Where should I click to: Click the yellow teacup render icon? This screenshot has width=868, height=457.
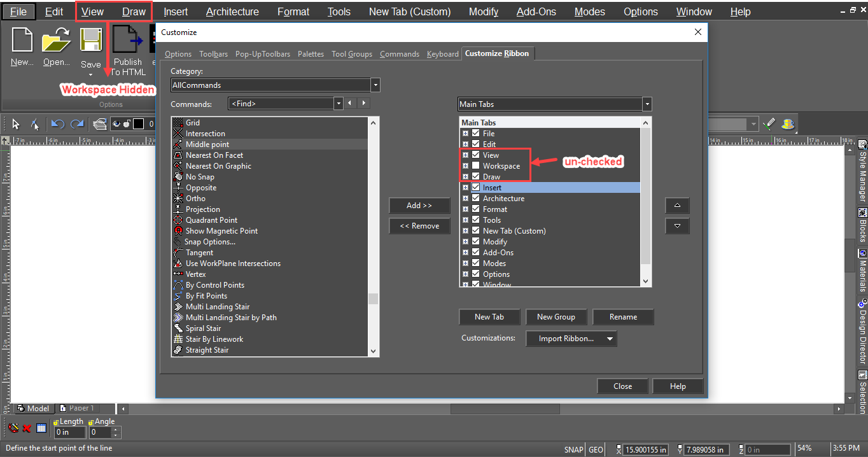tap(788, 123)
